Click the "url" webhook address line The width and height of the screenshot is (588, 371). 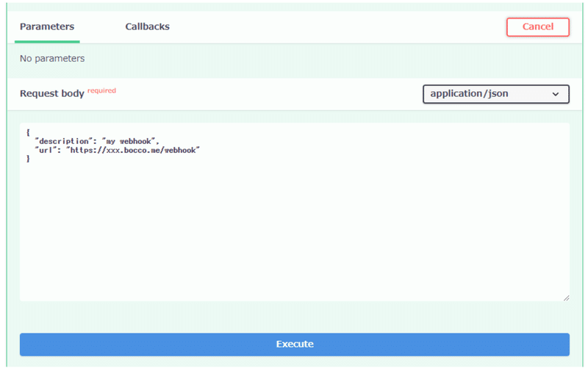pos(117,151)
